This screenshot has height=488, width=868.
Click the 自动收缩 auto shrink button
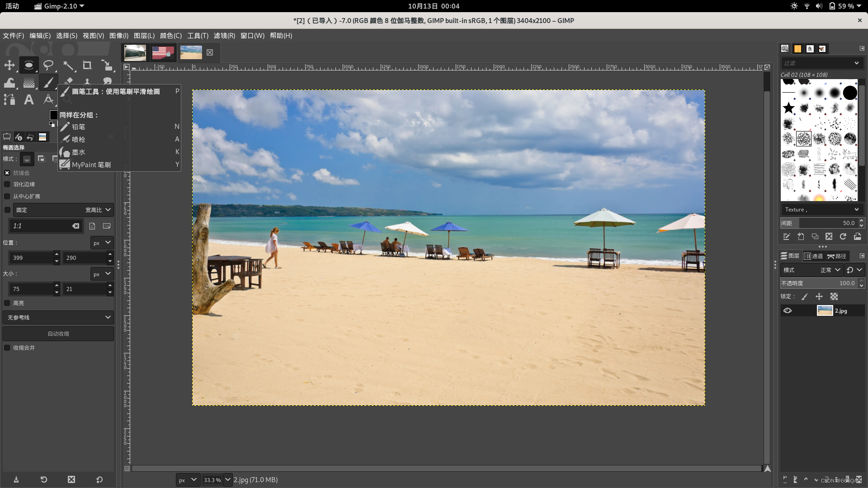pyautogui.click(x=58, y=334)
